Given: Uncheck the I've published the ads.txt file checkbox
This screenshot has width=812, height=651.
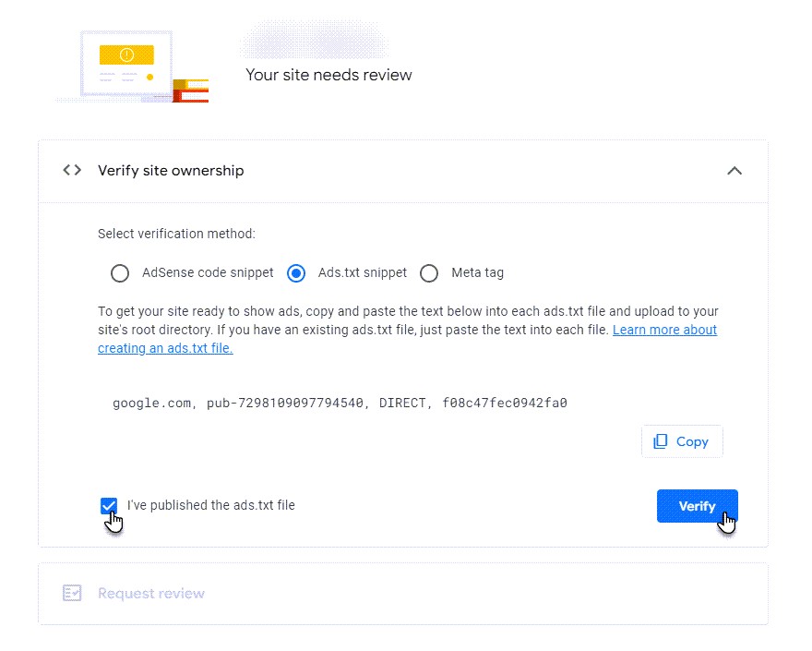Looking at the screenshot, I should pos(109,505).
